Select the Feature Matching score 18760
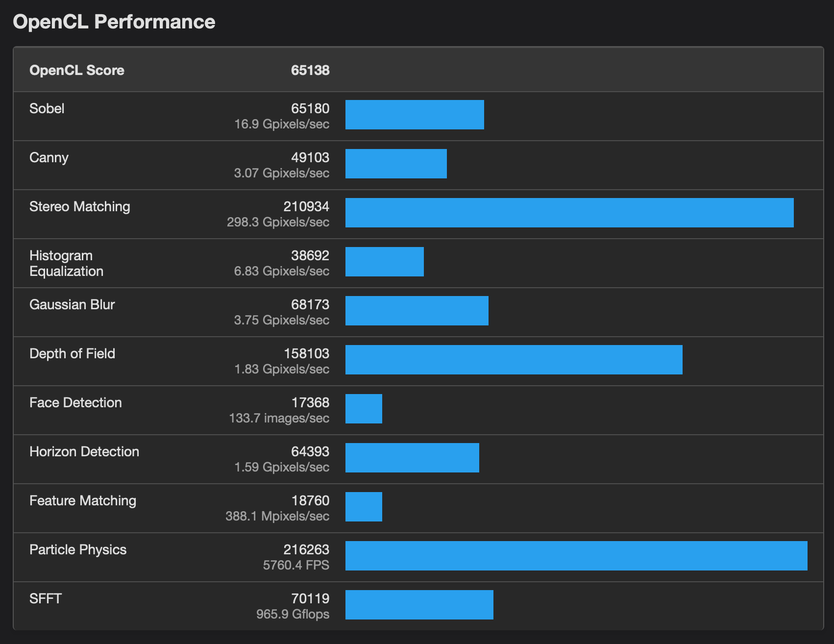This screenshot has width=834, height=644. tap(310, 500)
